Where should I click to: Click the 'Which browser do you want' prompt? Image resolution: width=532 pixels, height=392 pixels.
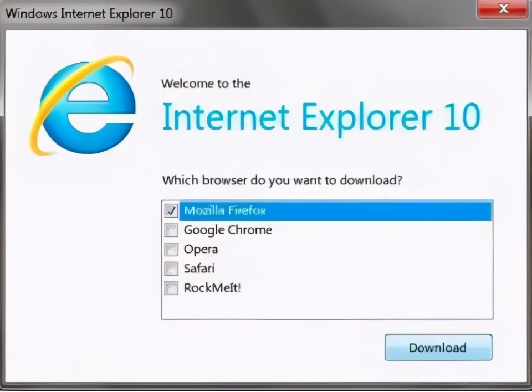(x=282, y=180)
